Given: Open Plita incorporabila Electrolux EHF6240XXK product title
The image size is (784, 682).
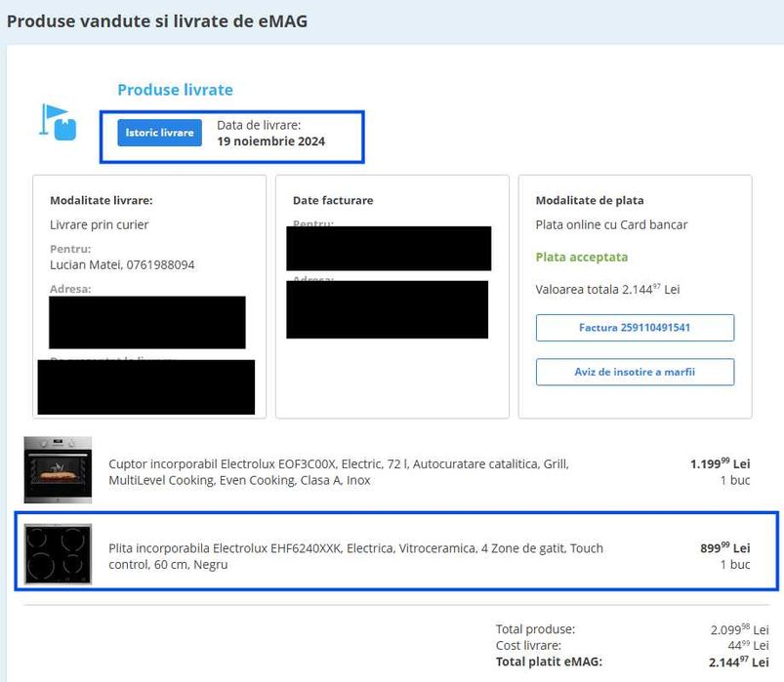Looking at the screenshot, I should pos(355,556).
